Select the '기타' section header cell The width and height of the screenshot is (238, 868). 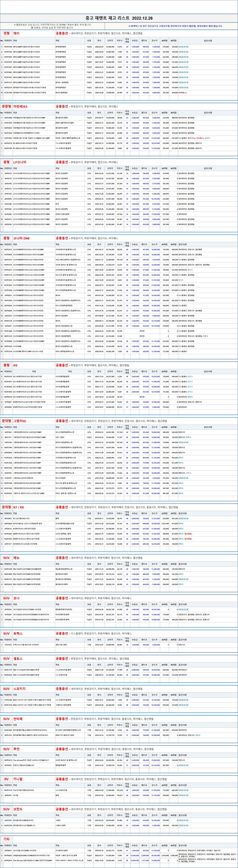6,839
